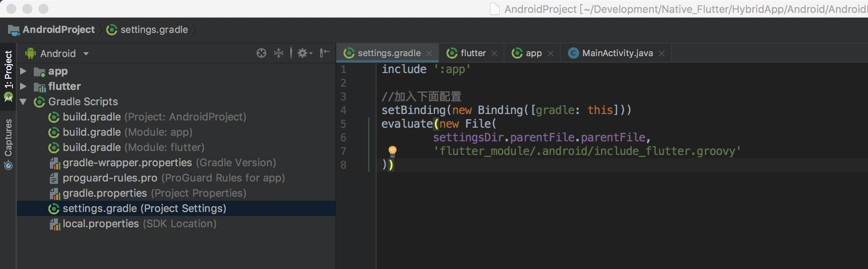The height and width of the screenshot is (269, 868).
Task: Hide the Project panel with the hide icon
Action: click(325, 53)
